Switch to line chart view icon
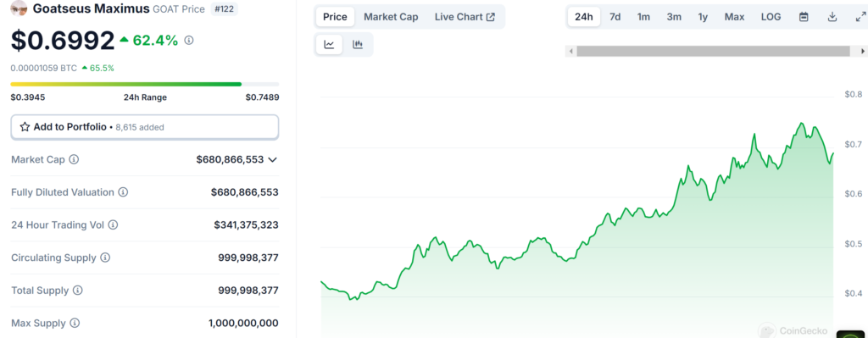This screenshot has height=338, width=868. tap(330, 45)
